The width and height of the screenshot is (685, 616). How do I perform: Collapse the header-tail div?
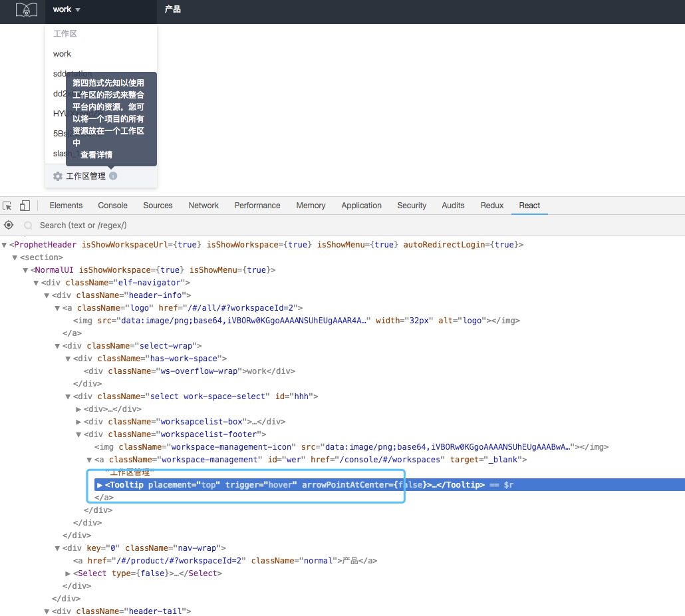[x=47, y=611]
